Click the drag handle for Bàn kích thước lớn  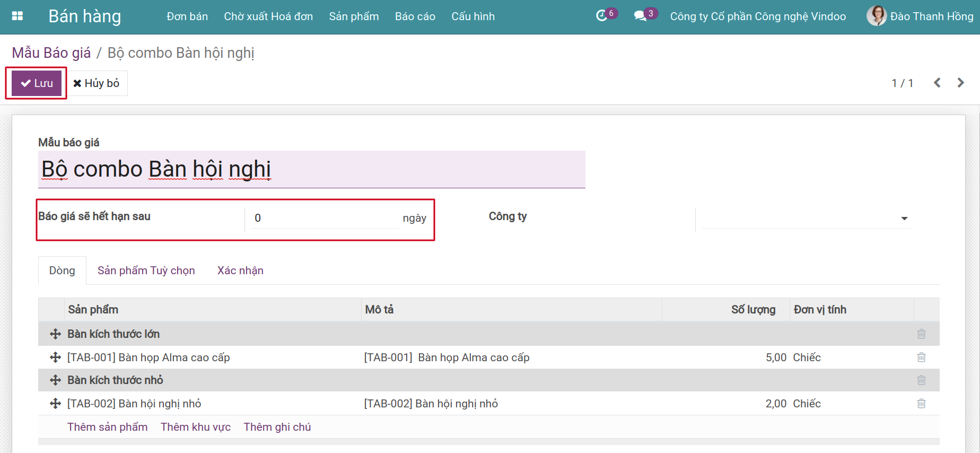tap(55, 334)
